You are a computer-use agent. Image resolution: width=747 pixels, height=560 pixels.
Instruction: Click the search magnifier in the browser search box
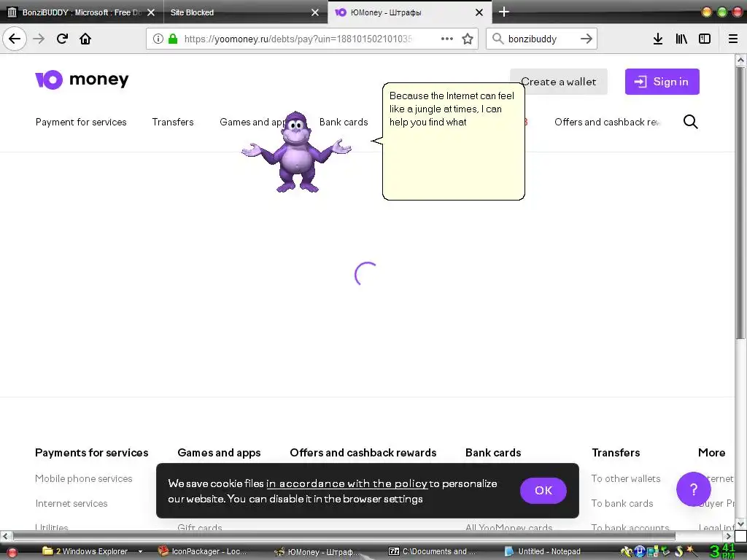pos(498,39)
